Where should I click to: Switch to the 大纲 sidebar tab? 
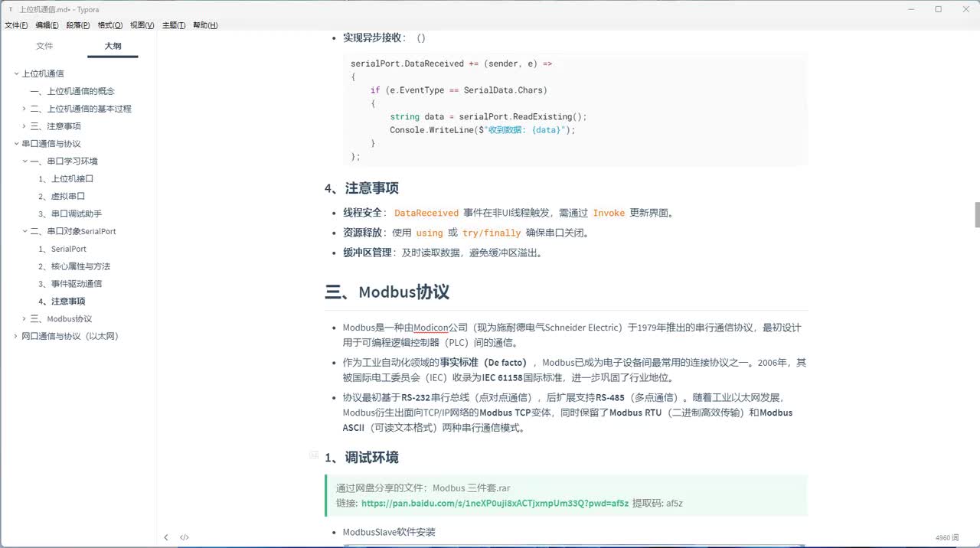pos(113,46)
